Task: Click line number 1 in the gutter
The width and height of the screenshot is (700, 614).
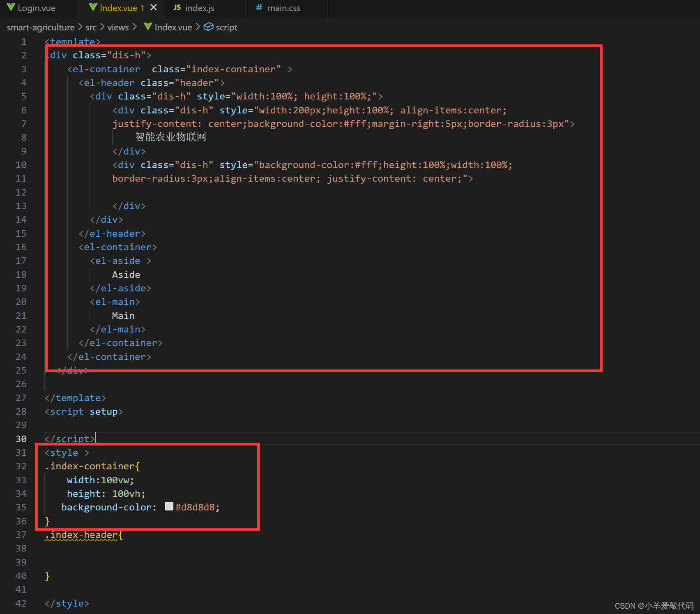Action: coord(24,42)
